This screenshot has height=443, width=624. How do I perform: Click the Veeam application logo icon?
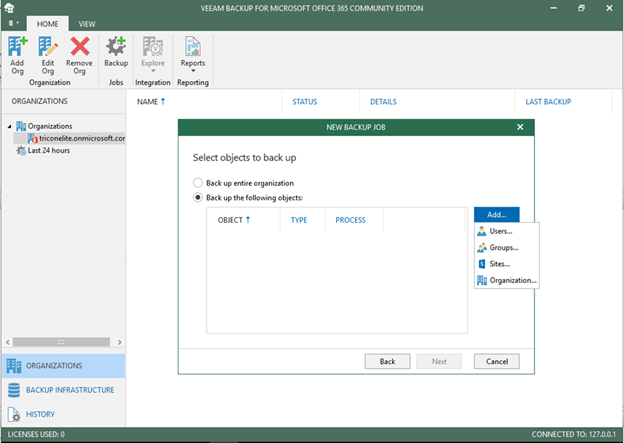(9, 8)
